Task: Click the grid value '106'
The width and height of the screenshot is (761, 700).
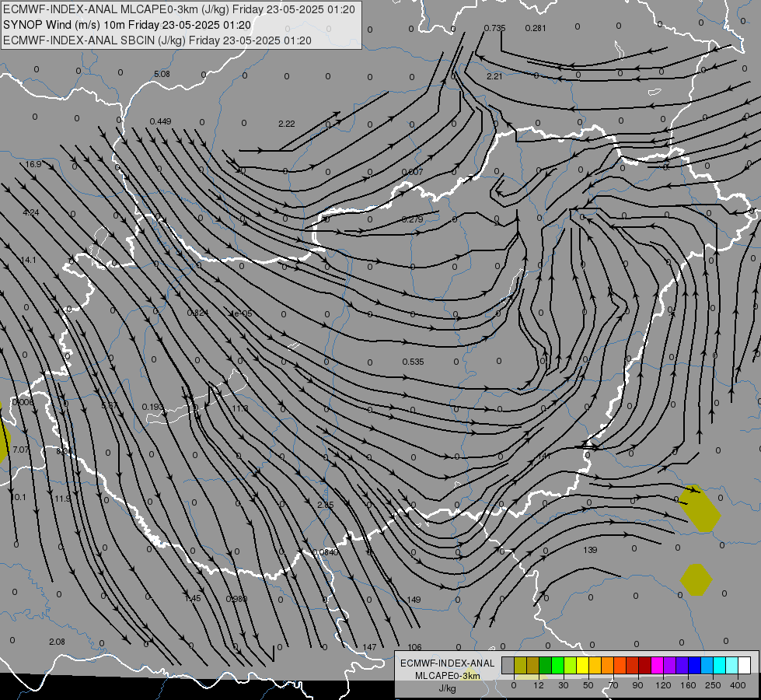Action: [414, 647]
